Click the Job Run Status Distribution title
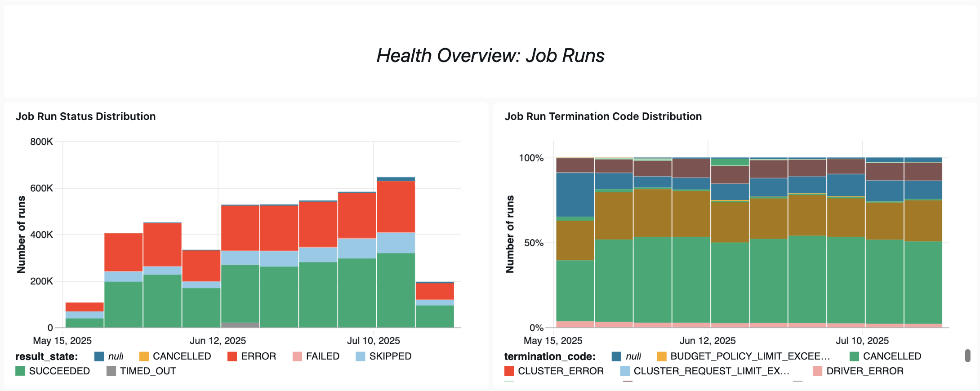This screenshot has width=980, height=391. click(x=85, y=116)
